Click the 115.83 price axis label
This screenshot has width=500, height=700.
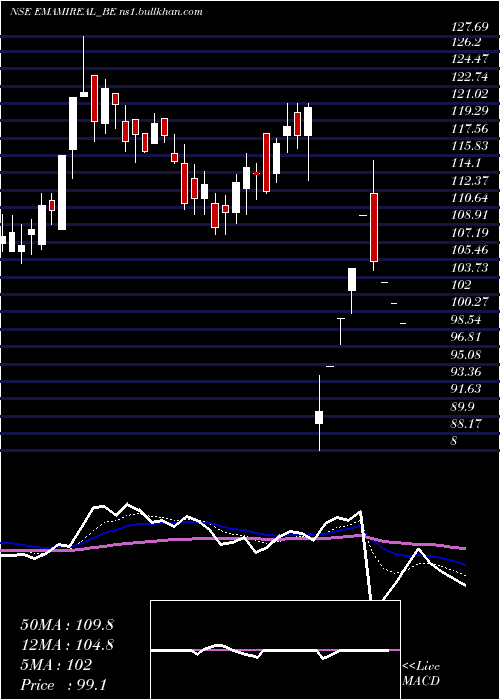tap(470, 146)
